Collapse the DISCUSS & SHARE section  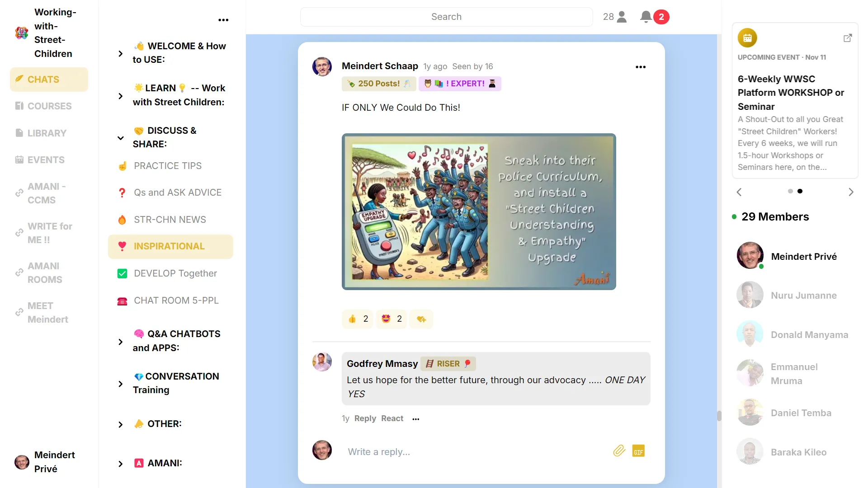(x=120, y=138)
